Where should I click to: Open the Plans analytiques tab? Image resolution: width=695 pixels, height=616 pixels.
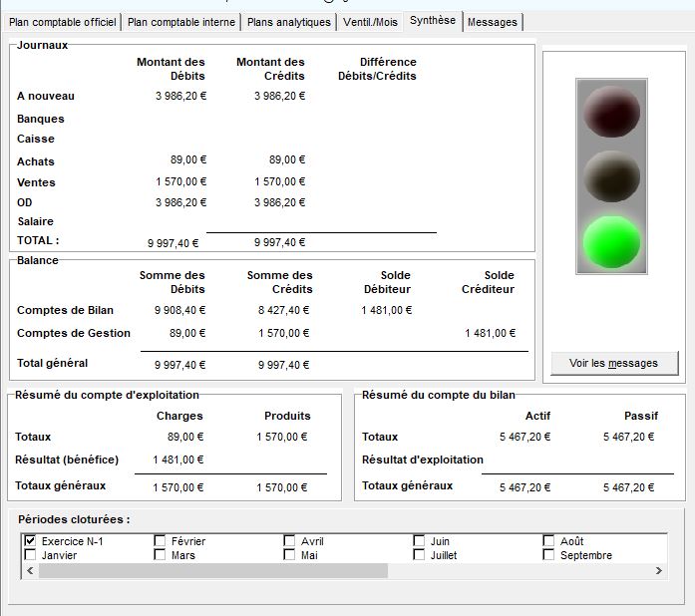point(288,22)
